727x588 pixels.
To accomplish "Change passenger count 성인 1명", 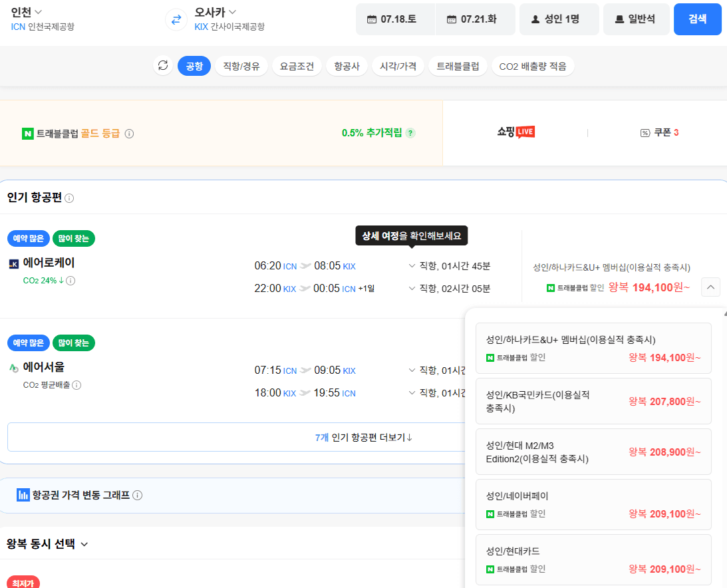I will (559, 19).
